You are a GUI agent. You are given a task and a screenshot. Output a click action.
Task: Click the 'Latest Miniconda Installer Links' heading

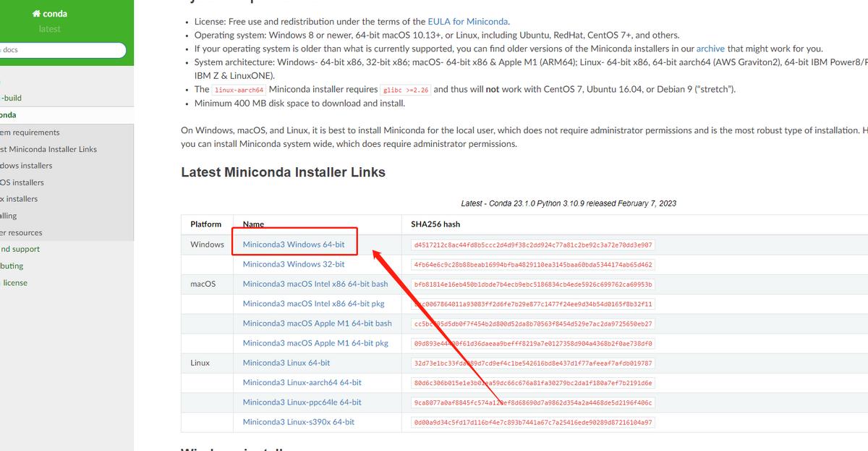(283, 172)
